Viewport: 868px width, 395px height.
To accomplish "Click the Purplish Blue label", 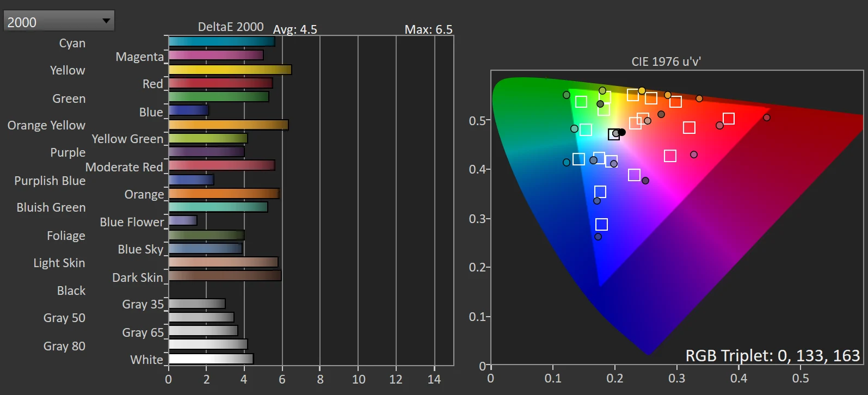I will (x=50, y=181).
